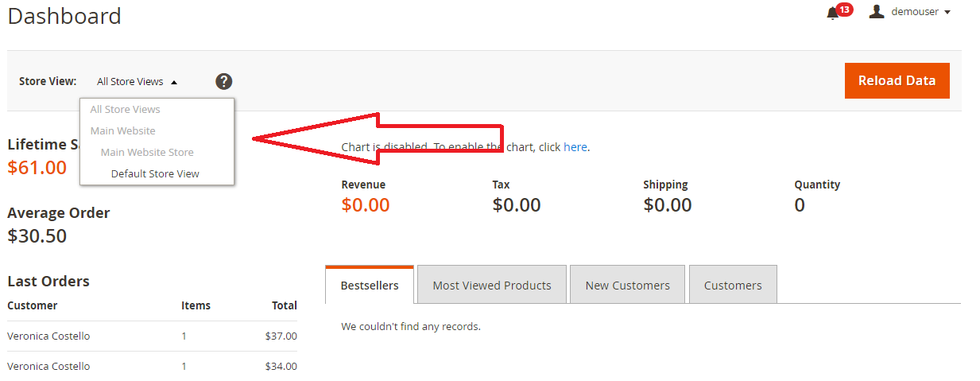The height and width of the screenshot is (381, 980).
Task: Open Veronica Costello's $37.00 order row
Action: pyautogui.click(x=152, y=336)
